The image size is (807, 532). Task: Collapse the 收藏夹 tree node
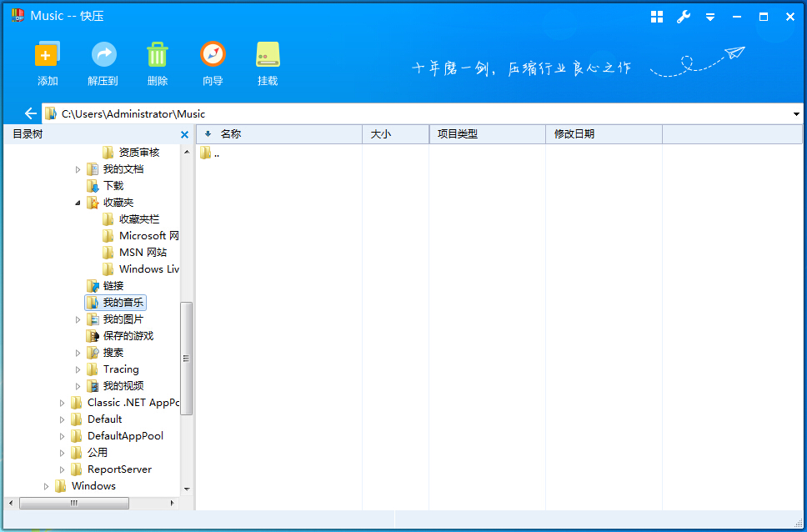point(78,202)
